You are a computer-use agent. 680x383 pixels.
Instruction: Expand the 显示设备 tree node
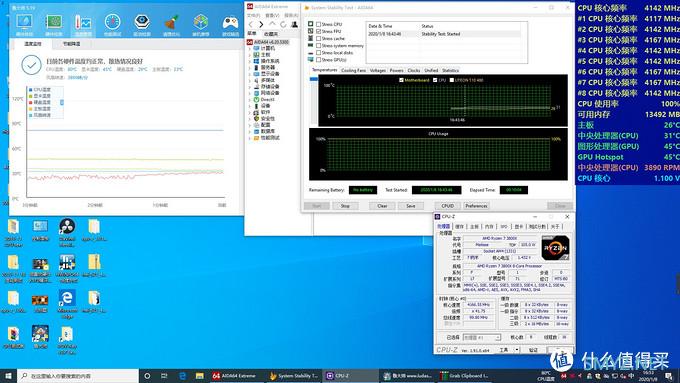250,74
